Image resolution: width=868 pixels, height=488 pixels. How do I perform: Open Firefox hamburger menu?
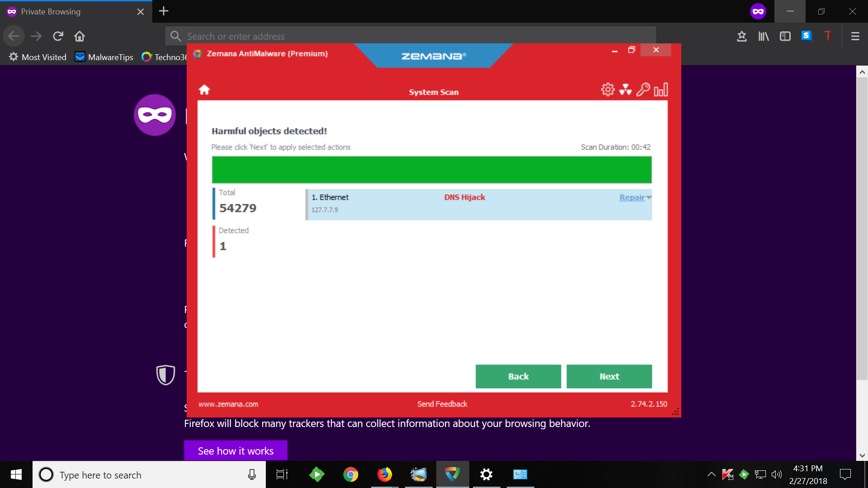pos(855,36)
